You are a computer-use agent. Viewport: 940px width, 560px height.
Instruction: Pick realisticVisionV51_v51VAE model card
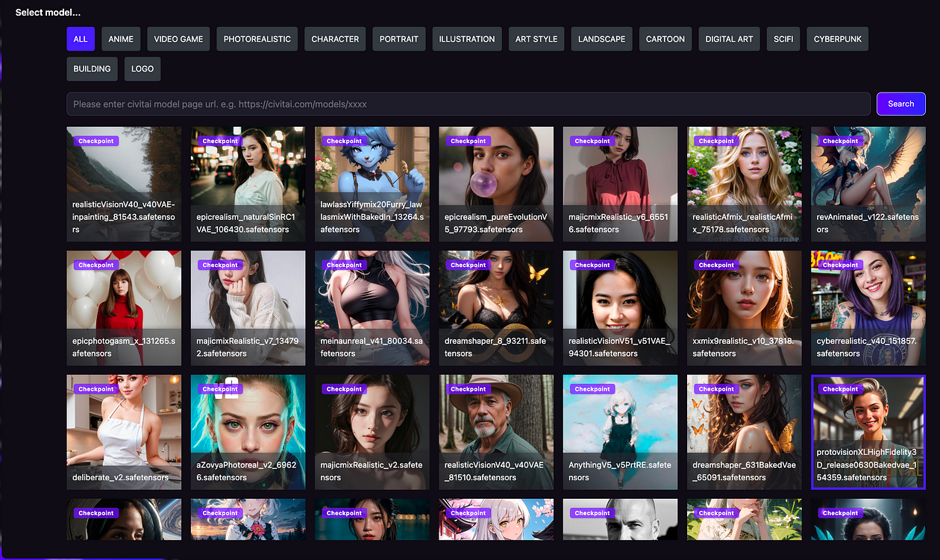pyautogui.click(x=620, y=308)
